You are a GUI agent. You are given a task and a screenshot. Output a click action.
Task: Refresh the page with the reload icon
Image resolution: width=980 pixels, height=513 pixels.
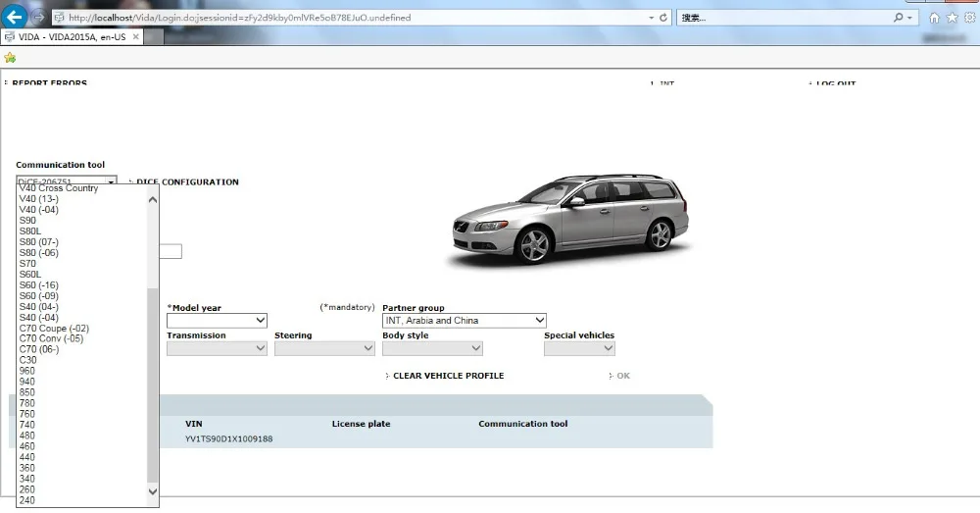[x=663, y=18]
